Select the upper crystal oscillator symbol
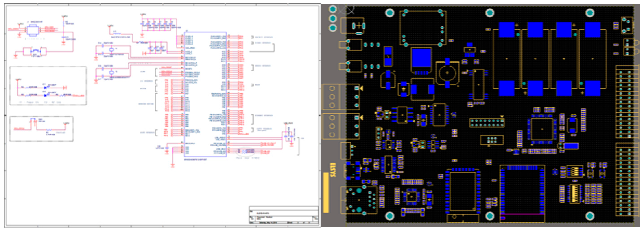The width and height of the screenshot is (644, 232). coord(111,50)
